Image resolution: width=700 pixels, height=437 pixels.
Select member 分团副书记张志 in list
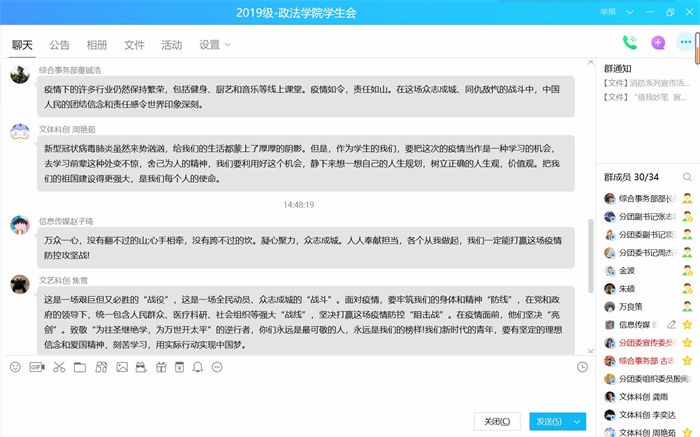648,216
